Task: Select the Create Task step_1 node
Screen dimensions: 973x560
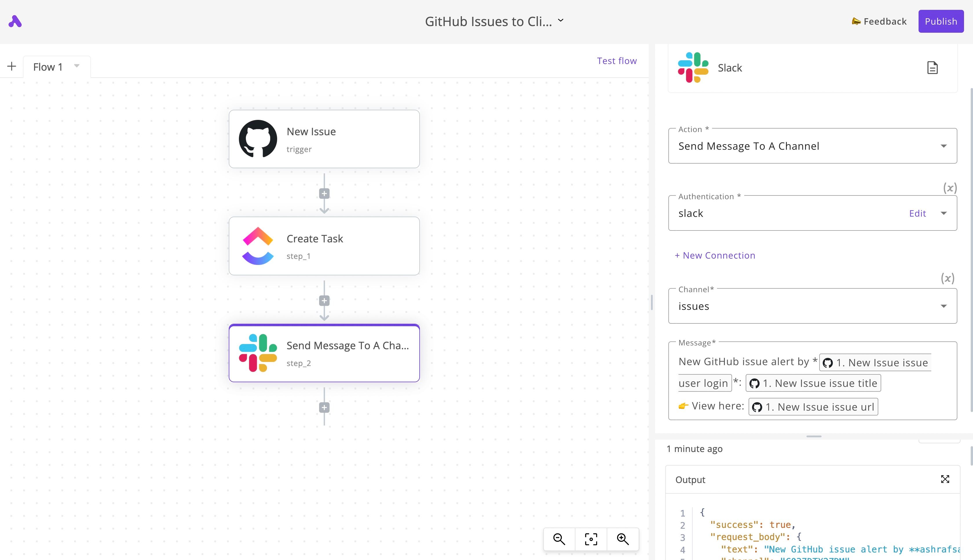Action: [x=324, y=246]
